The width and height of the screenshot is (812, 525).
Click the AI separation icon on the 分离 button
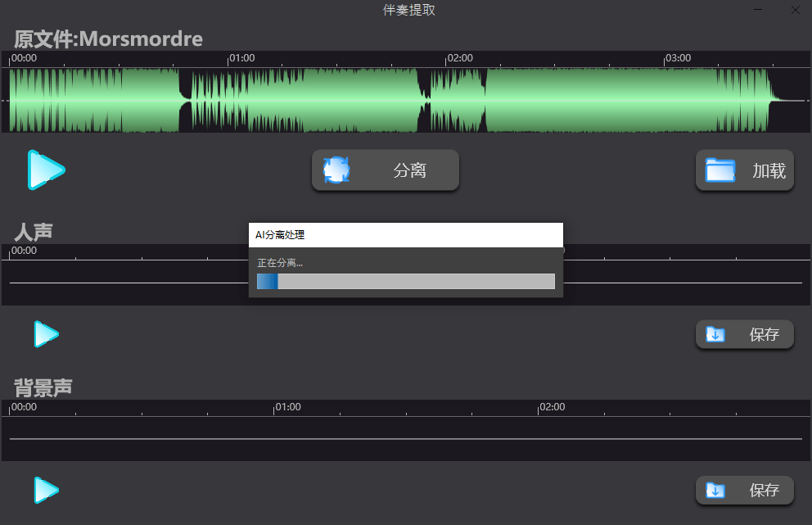click(x=337, y=170)
